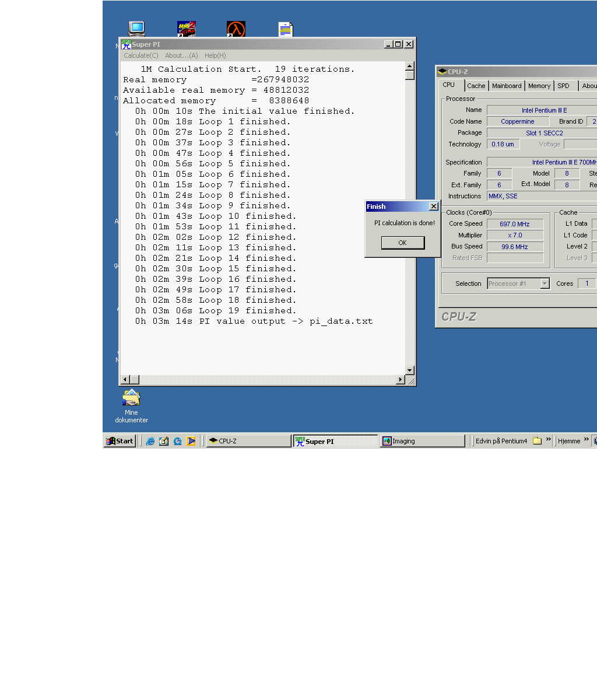This screenshot has height=700, width=597.
Task: Open Help(H) menu in Super PI
Action: (215, 55)
